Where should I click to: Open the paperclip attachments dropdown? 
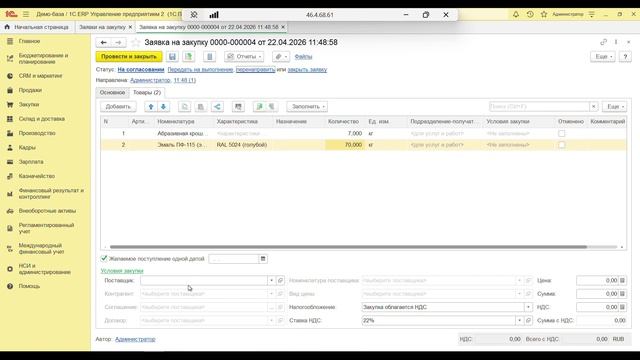point(281,56)
